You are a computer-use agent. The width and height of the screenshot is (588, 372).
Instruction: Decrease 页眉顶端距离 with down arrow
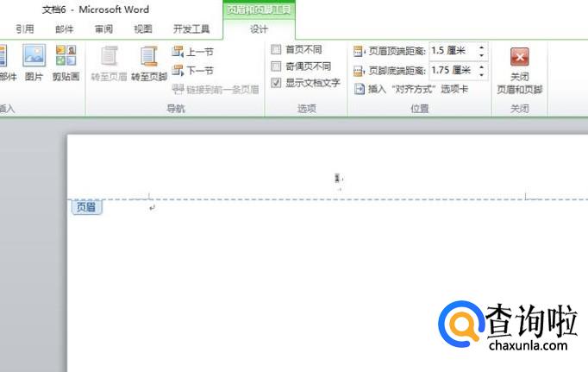[x=482, y=55]
